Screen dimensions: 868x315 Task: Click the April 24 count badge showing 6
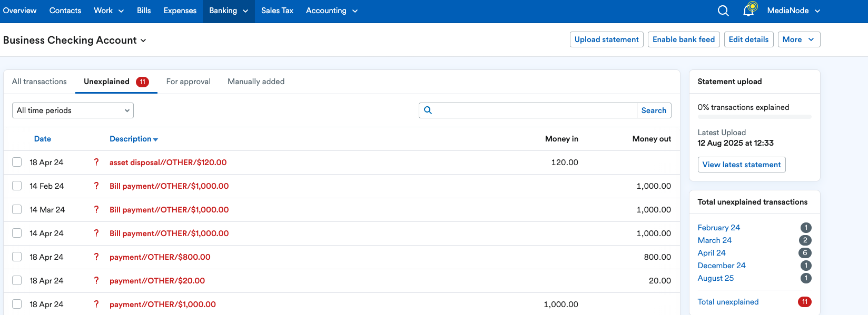coord(805,253)
